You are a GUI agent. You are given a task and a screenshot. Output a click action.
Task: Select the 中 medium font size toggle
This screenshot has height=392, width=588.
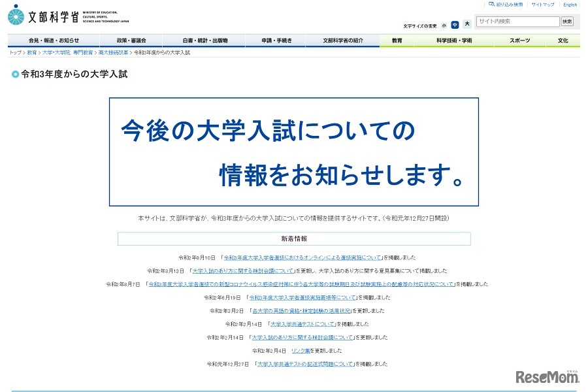(453, 25)
